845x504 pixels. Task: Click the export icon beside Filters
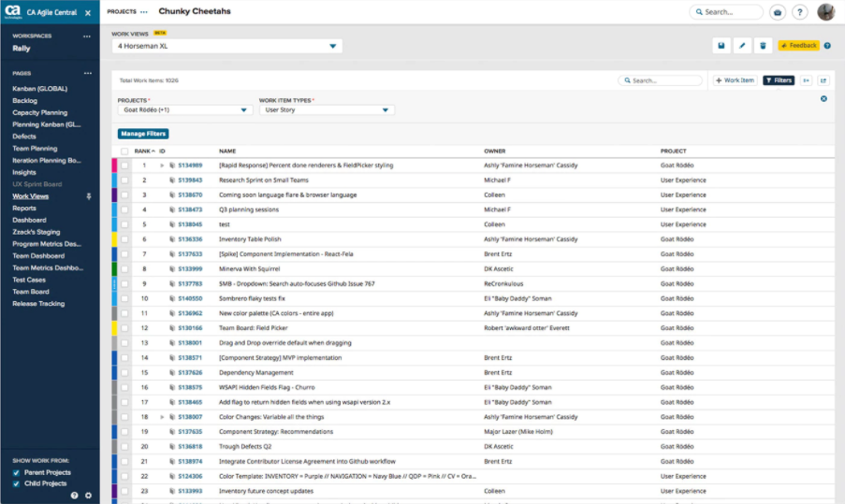823,80
